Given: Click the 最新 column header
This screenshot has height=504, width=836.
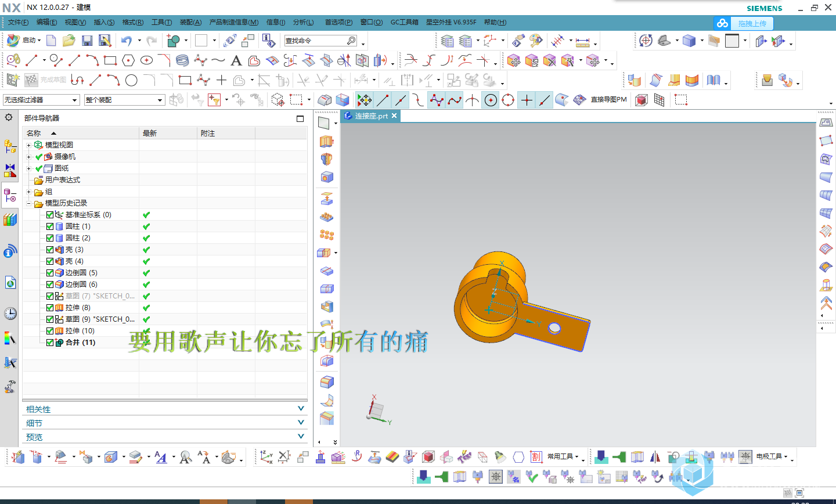Looking at the screenshot, I should point(168,133).
